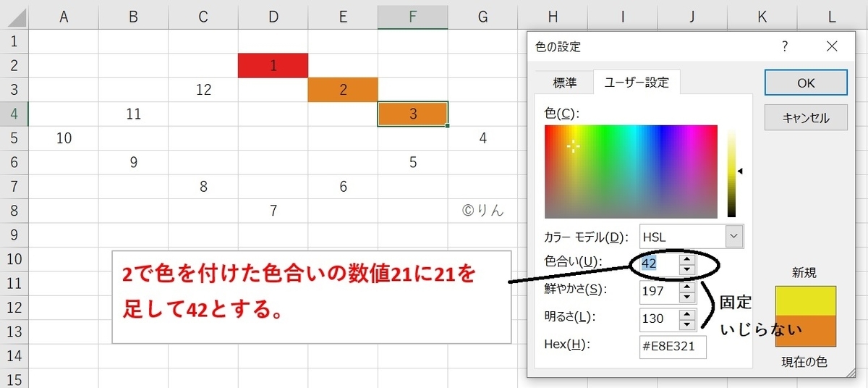Increase 色合い with the up spinner

(687, 258)
